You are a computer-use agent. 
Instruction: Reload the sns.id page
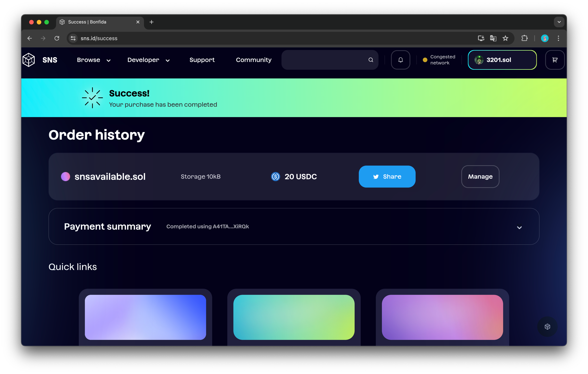(57, 38)
